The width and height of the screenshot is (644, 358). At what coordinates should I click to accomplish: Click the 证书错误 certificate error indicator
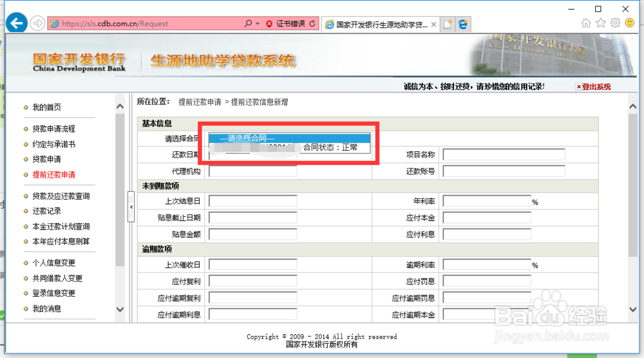(x=285, y=23)
